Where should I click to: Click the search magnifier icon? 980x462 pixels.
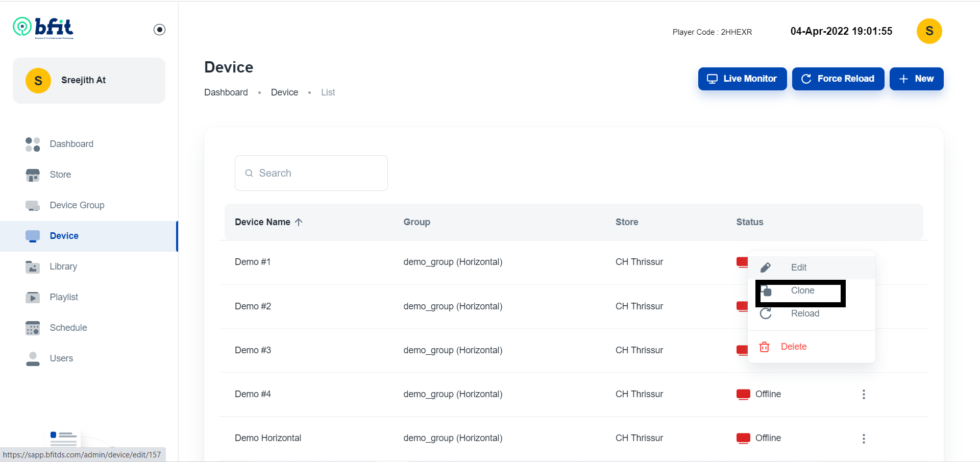point(249,173)
